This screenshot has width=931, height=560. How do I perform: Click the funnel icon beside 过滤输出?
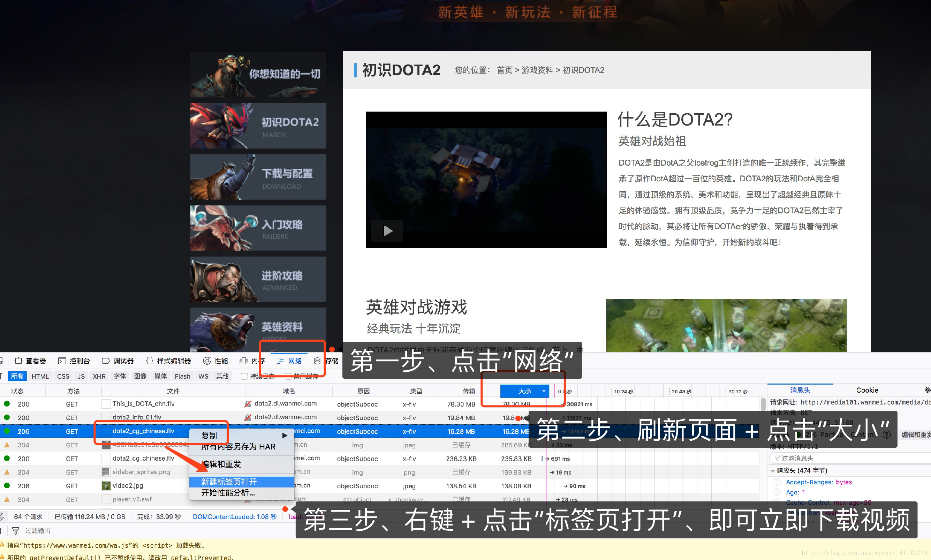coord(15,531)
